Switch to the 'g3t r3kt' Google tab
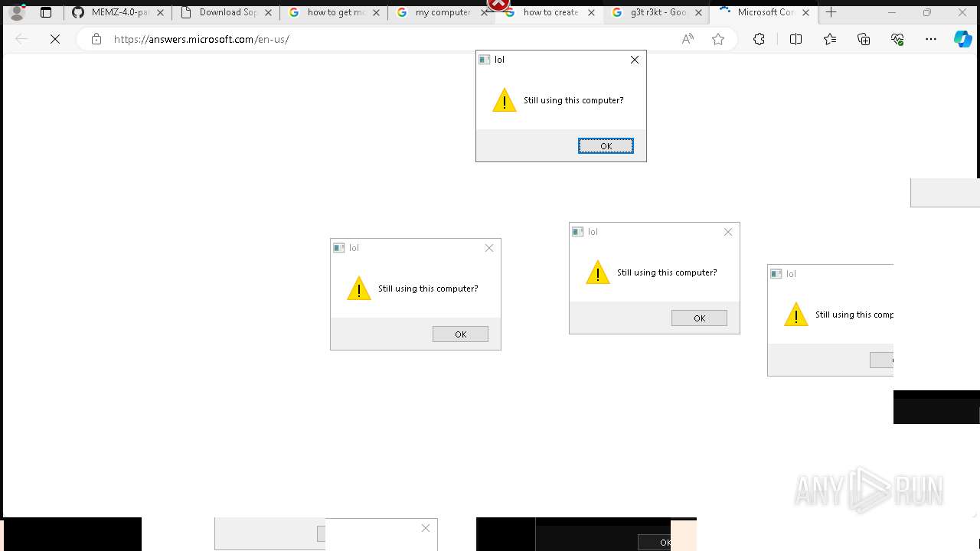The width and height of the screenshot is (980, 551). pos(658,12)
